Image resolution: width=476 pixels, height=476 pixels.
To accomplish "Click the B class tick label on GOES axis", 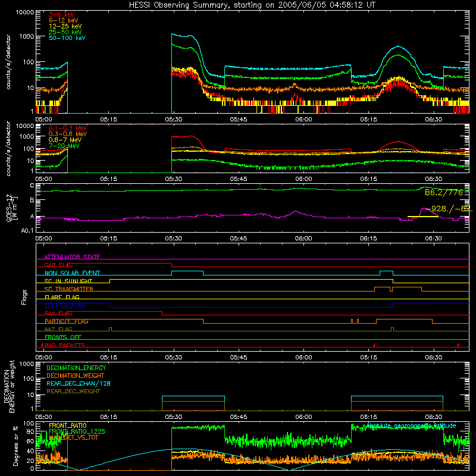I will pos(32,200).
